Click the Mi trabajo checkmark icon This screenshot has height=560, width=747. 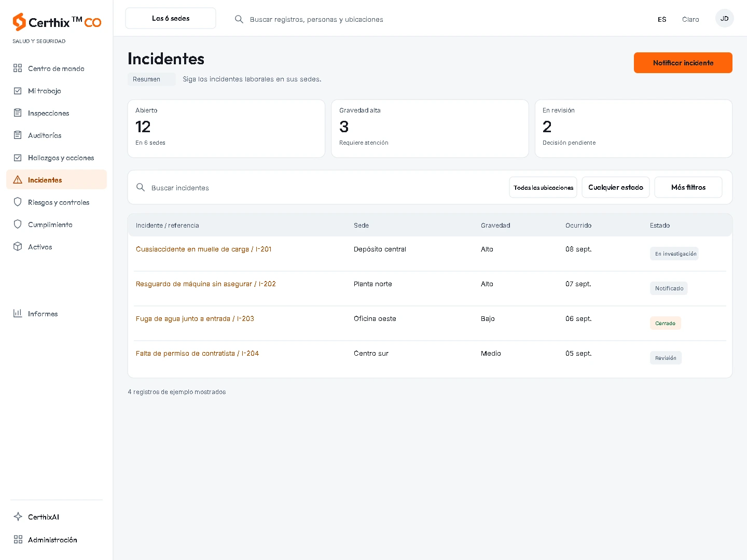(x=18, y=91)
